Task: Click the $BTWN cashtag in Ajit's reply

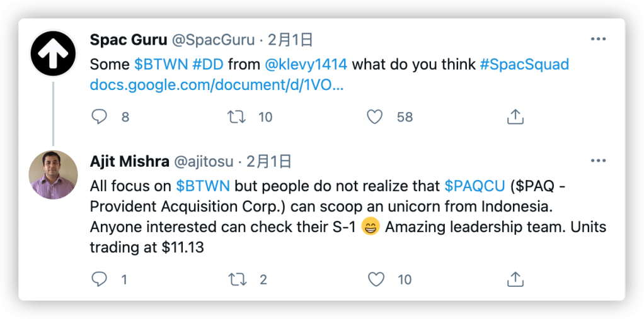Action: (203, 186)
